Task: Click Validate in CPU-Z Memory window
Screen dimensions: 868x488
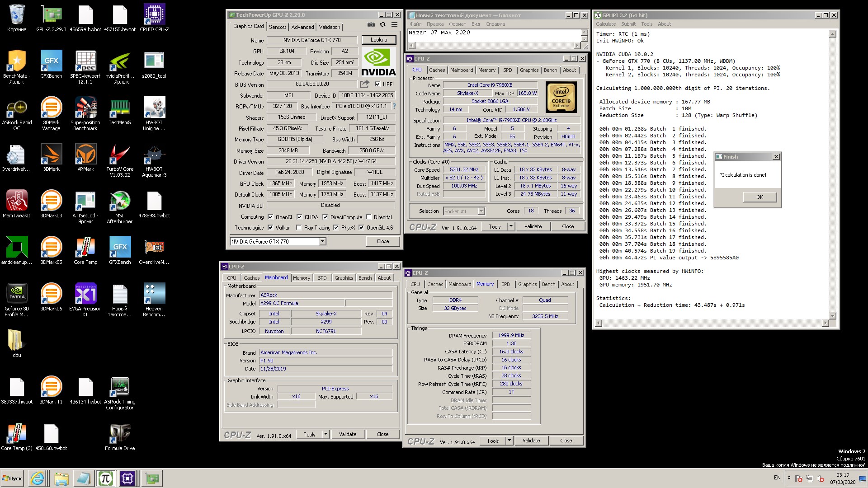Action: 531,441
